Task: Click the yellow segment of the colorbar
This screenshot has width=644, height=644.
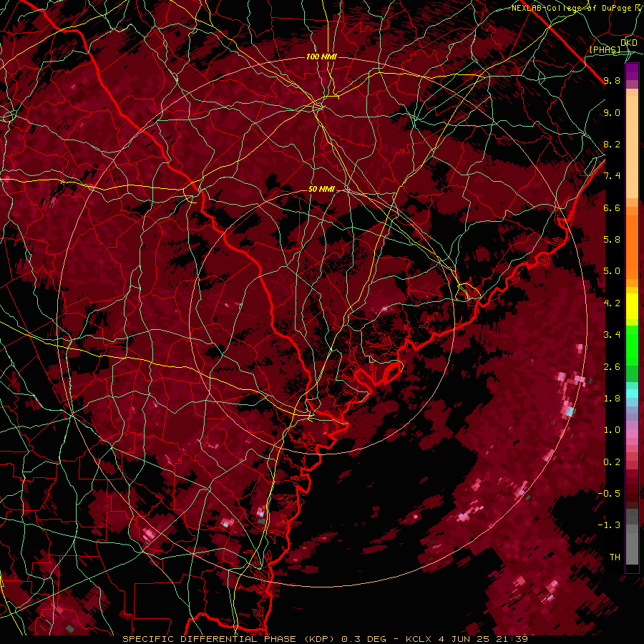Action: tap(632, 306)
